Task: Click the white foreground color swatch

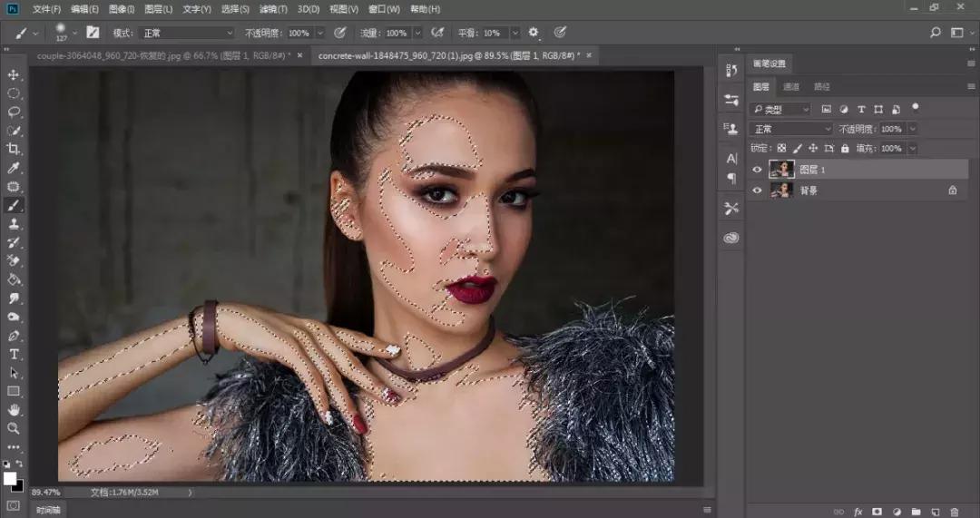Action: tap(10, 478)
